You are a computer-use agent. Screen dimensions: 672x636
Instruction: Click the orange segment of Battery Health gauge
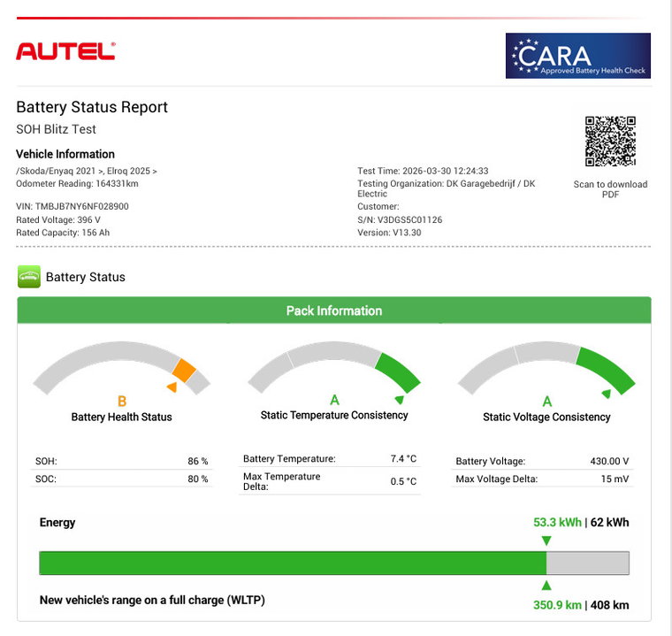184,370
